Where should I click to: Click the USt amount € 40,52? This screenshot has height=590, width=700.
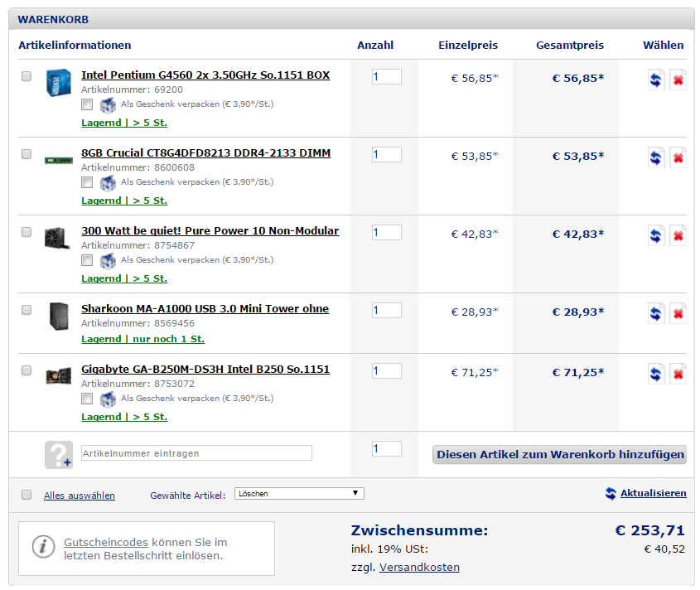coord(664,549)
